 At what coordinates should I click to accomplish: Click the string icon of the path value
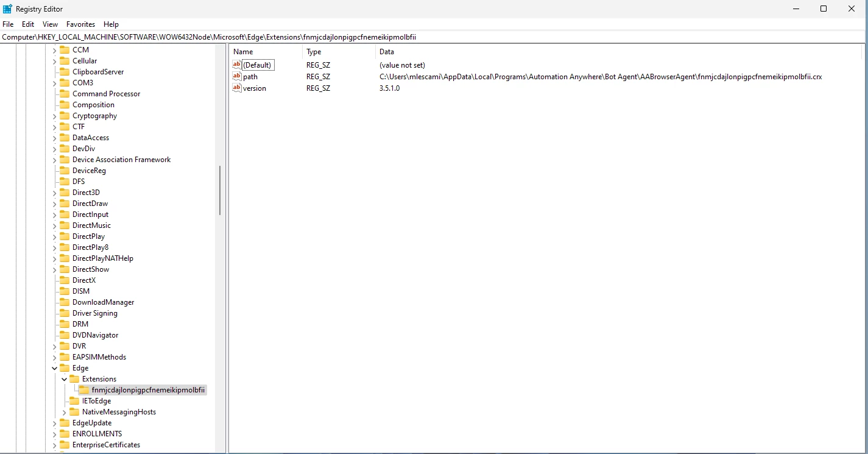coord(237,76)
